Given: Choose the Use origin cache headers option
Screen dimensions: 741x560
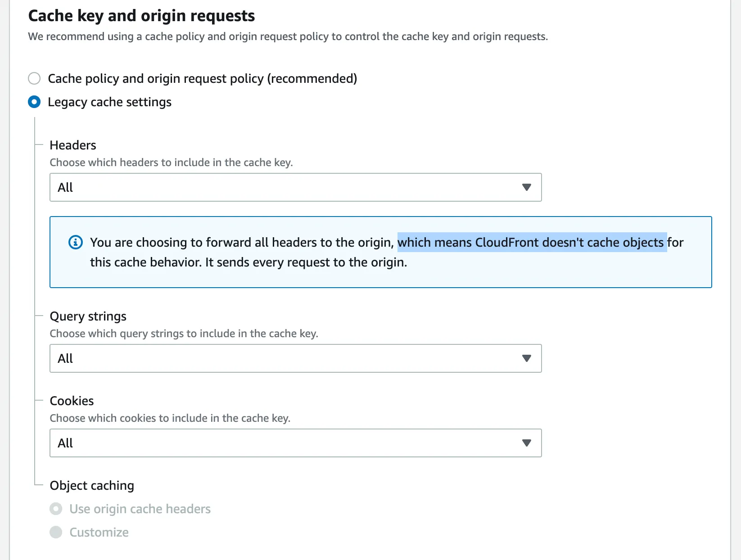Looking at the screenshot, I should pyautogui.click(x=56, y=509).
